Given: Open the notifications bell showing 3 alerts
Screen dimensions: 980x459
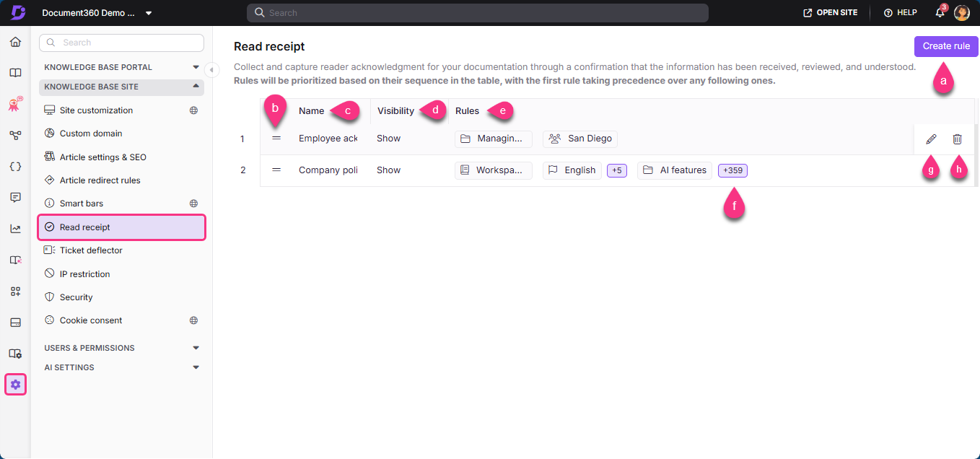Looking at the screenshot, I should click(x=939, y=12).
